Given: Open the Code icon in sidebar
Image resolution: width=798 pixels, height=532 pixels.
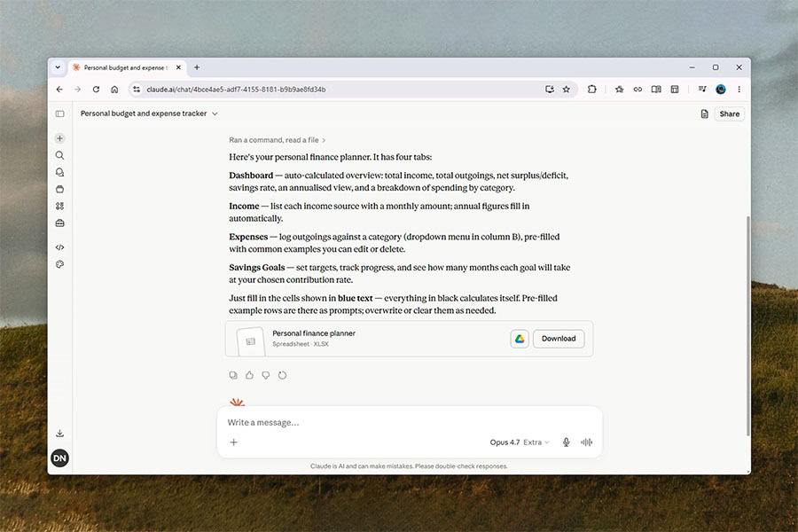Looking at the screenshot, I should click(59, 247).
